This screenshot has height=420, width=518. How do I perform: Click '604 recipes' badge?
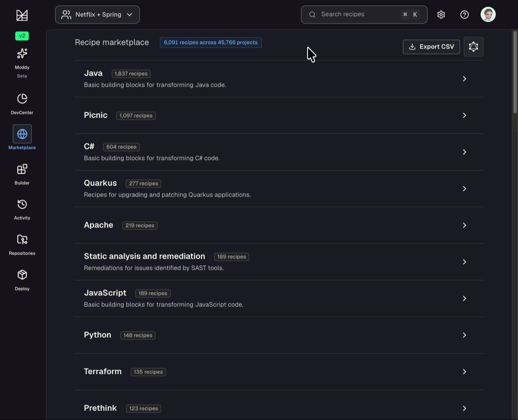point(121,147)
